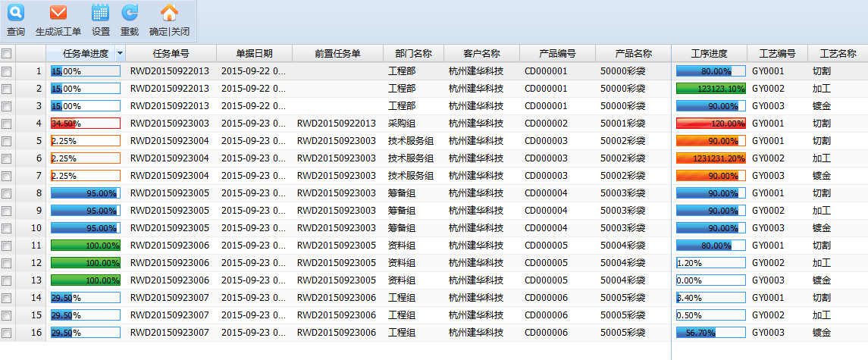Image resolution: width=868 pixels, height=360 pixels.
Task: Open 设置 calendar settings icon
Action: click(x=100, y=13)
